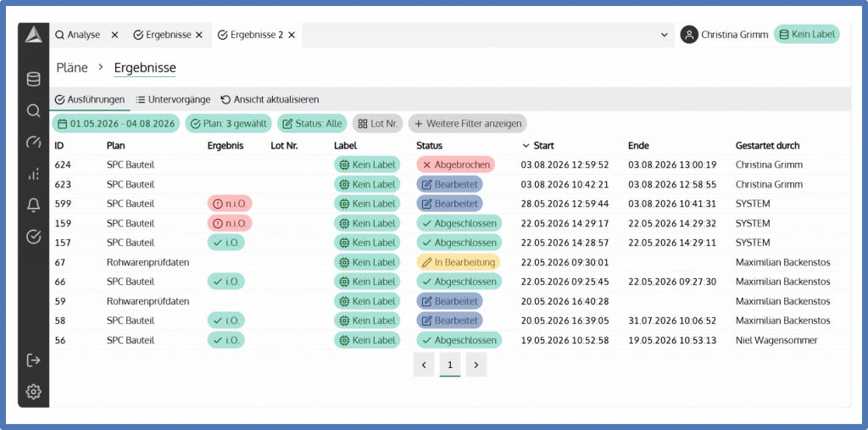This screenshot has height=430, width=868.
Task: Close the Ergebnisse 2 tab
Action: [x=292, y=35]
